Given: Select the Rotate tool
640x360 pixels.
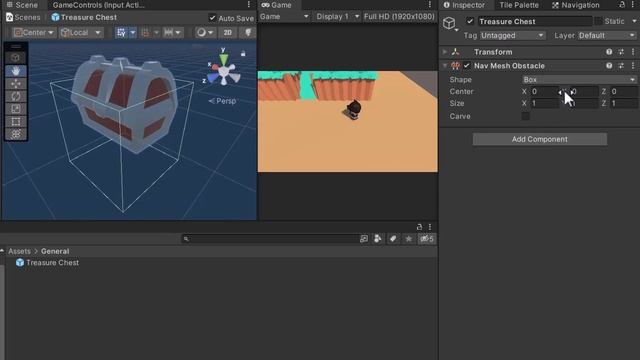Looking at the screenshot, I should coord(16,96).
